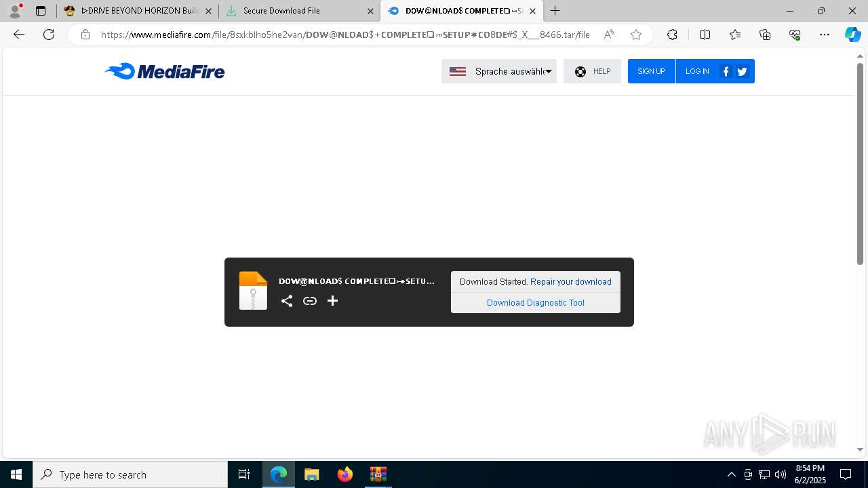Close the active MediaFire tab
This screenshot has height=488, width=868.
532,11
